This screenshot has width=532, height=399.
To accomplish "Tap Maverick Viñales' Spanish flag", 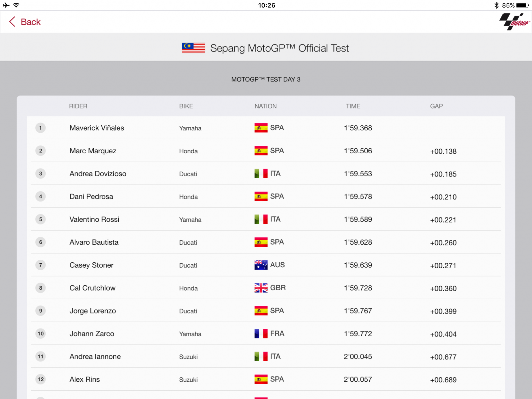I will (x=261, y=128).
